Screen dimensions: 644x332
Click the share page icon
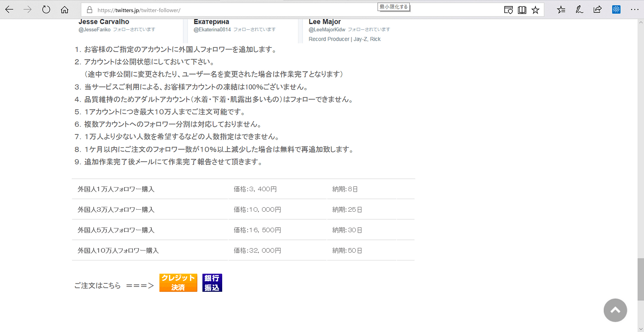598,10
